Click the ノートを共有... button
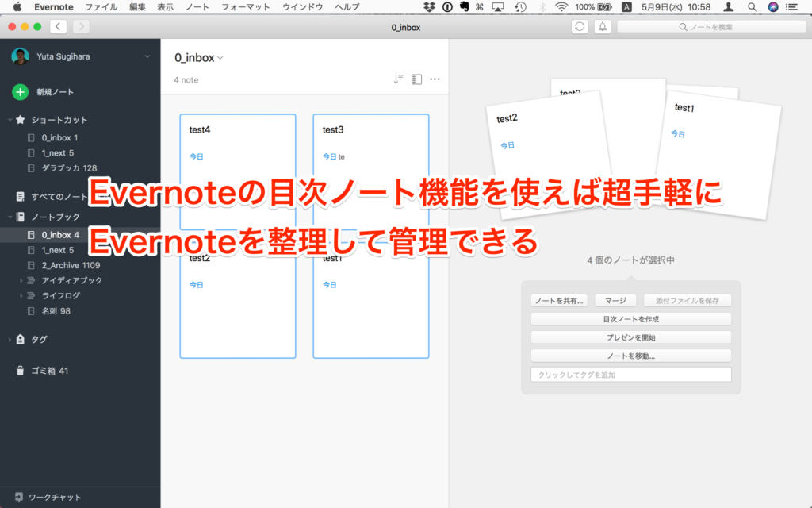 point(559,301)
